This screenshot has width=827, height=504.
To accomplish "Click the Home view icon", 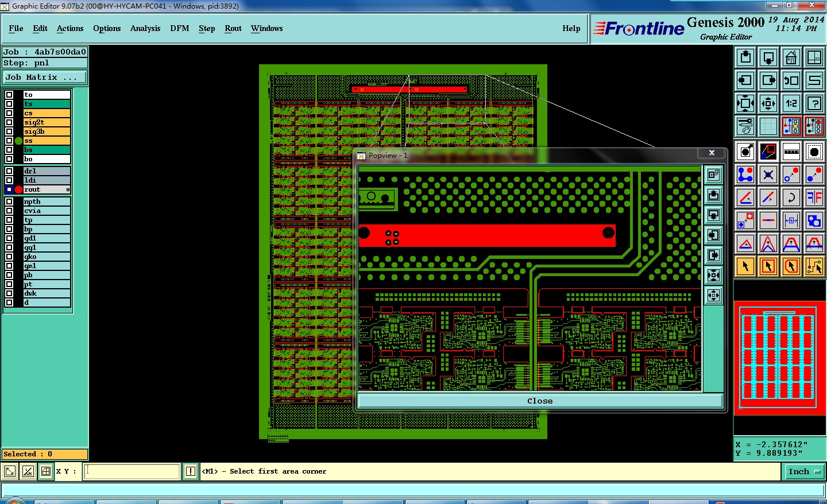I will click(x=791, y=57).
